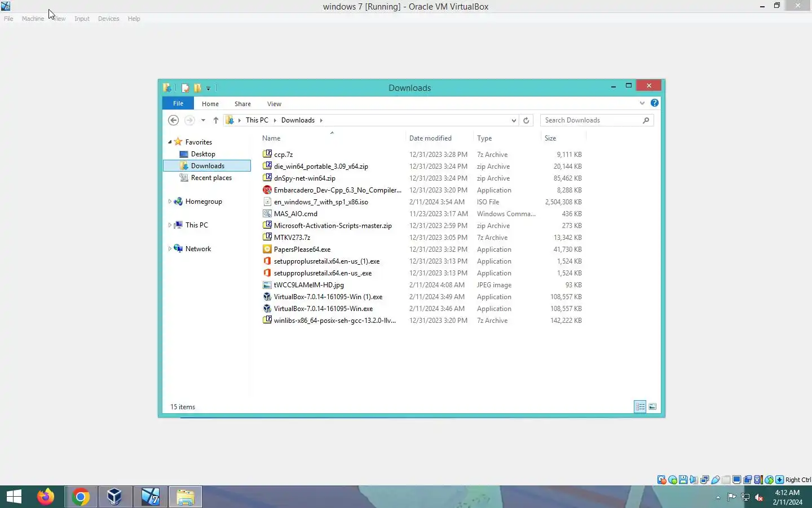Select the PapersPlease64.exe icon
The image size is (812, 508).
pos(267,249)
